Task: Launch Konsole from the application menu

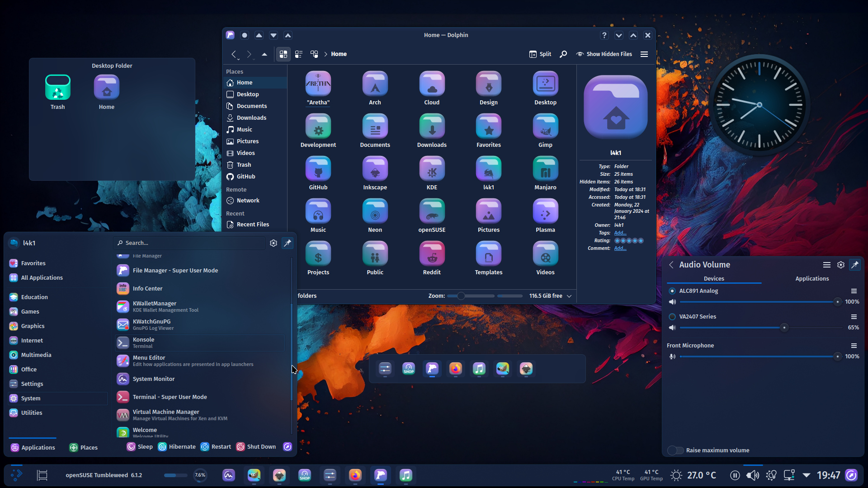Action: pos(200,343)
